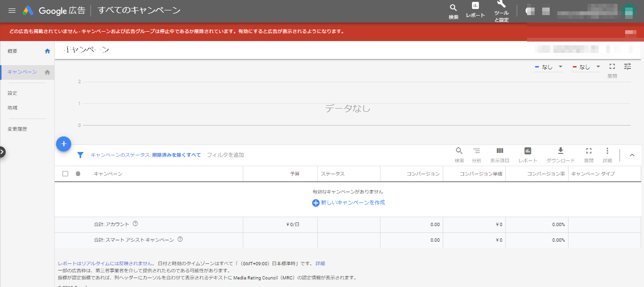Open the hamburger main menu
644x287 pixels.
tap(12, 10)
